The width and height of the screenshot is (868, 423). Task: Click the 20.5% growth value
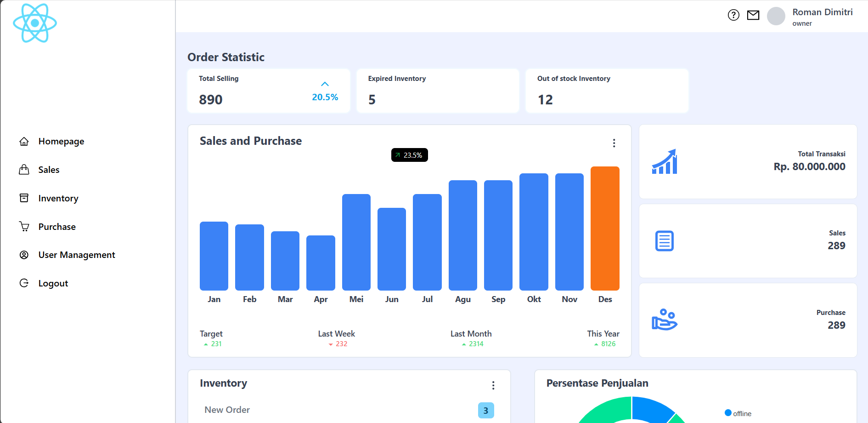[x=325, y=97]
